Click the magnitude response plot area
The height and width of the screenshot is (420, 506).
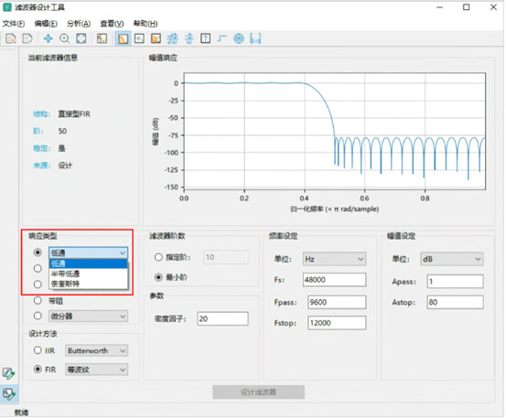pyautogui.click(x=335, y=132)
